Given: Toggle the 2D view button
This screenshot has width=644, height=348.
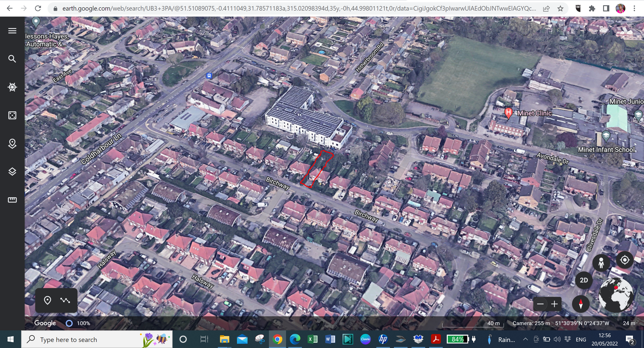Looking at the screenshot, I should [x=584, y=280].
